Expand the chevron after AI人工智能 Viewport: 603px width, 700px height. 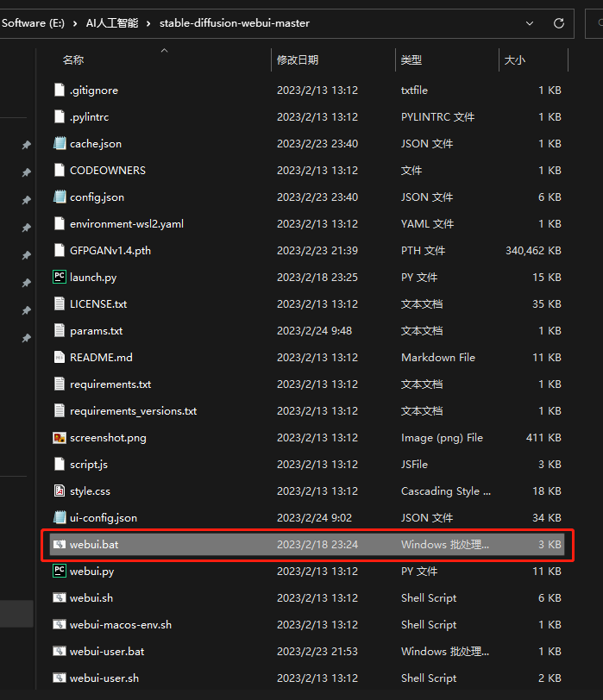pos(148,23)
